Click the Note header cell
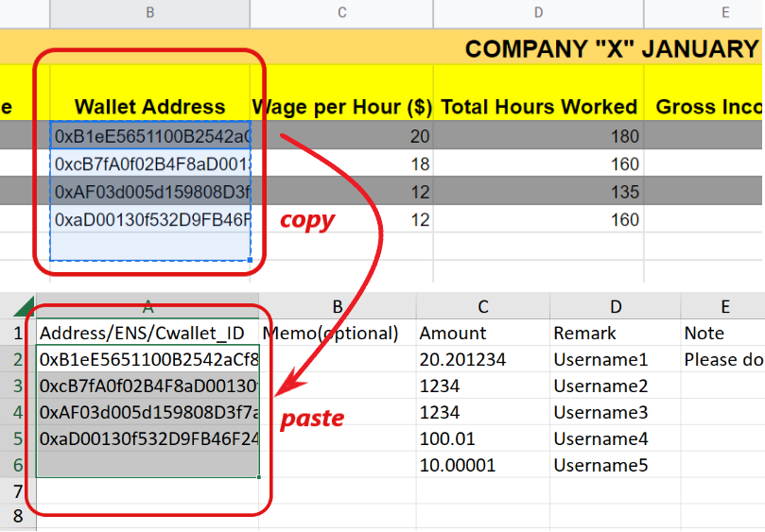This screenshot has height=532, width=765. 724,333
